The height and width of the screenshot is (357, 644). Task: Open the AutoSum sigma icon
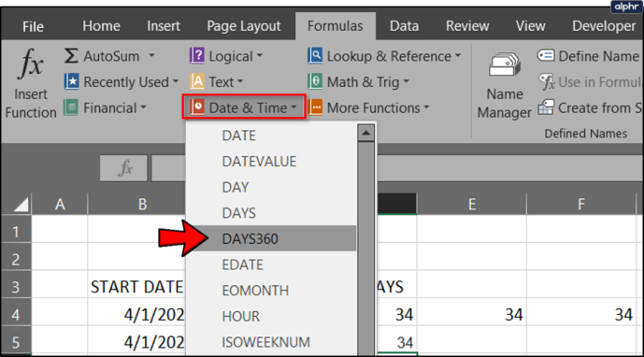[x=71, y=55]
